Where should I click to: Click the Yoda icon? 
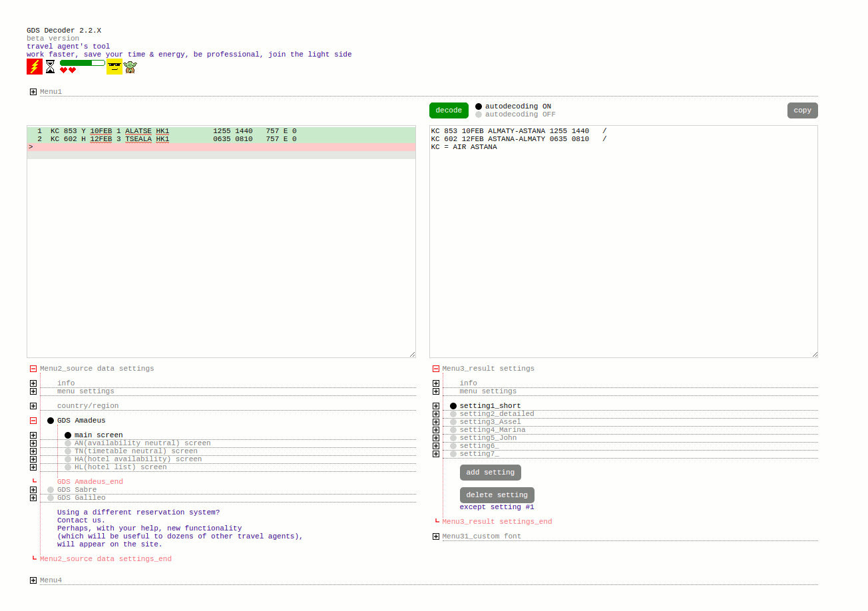pos(130,67)
